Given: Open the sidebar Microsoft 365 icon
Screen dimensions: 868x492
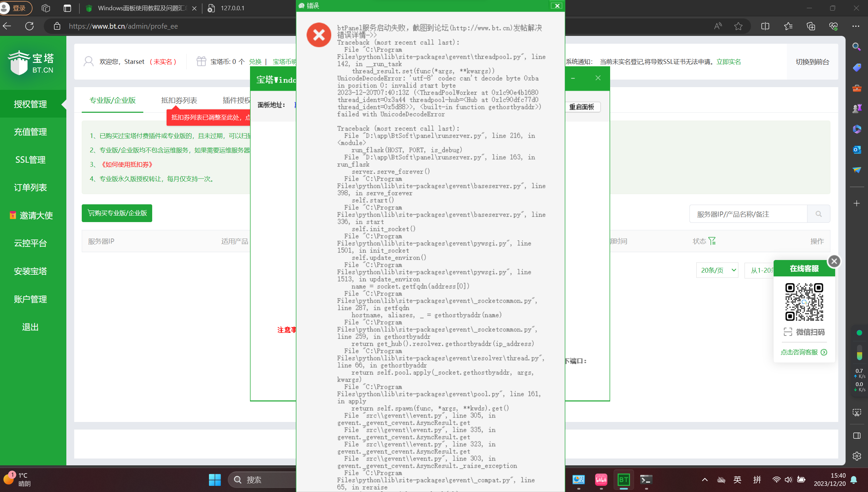Looking at the screenshot, I should click(x=857, y=129).
